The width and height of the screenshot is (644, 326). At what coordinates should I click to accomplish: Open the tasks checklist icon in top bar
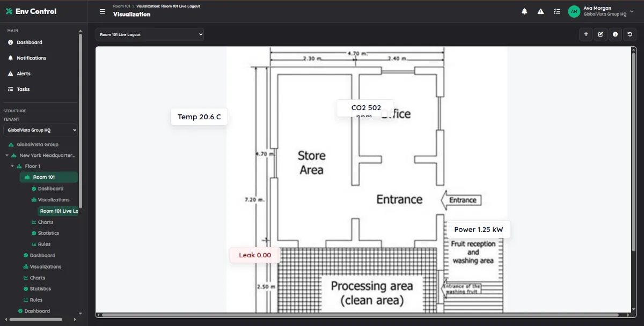pos(557,11)
